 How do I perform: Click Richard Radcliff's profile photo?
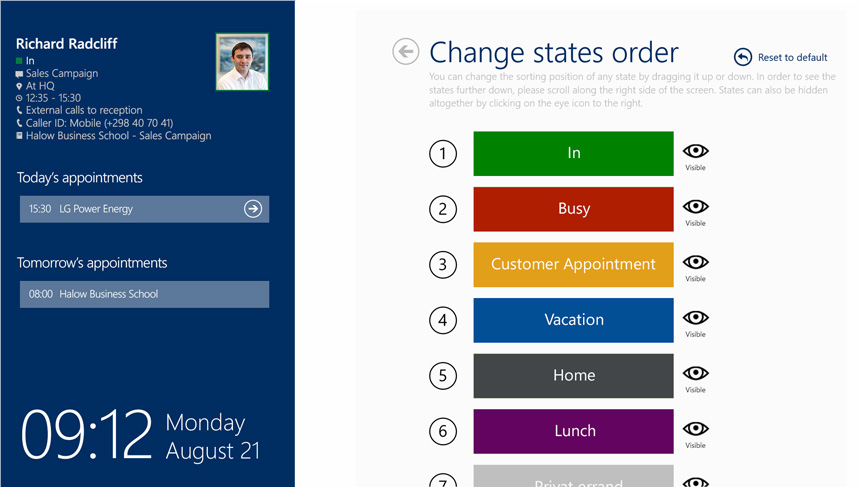[242, 62]
